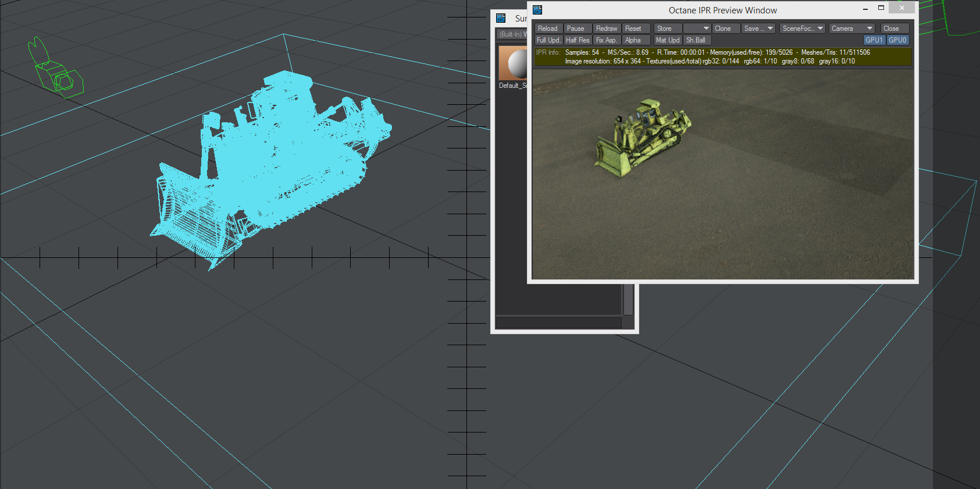Viewport: 980px width, 489px height.
Task: Store the current render image
Action: [668, 29]
